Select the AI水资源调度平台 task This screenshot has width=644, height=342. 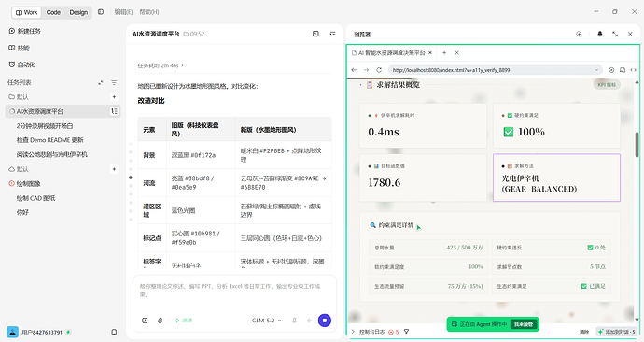click(63, 111)
